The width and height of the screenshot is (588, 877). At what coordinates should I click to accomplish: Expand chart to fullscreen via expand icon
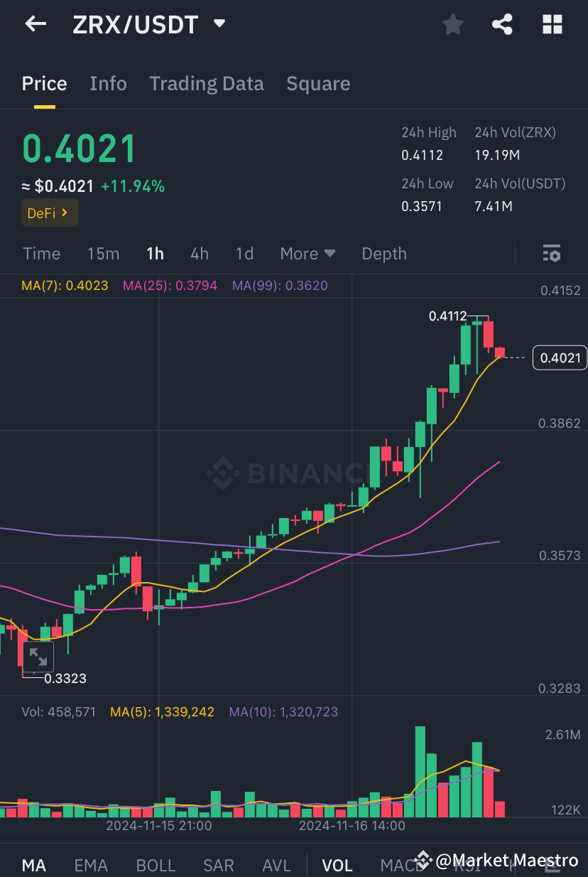click(38, 657)
